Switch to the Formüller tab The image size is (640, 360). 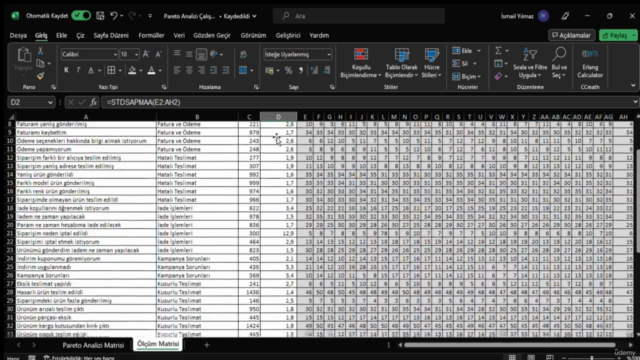pos(151,36)
